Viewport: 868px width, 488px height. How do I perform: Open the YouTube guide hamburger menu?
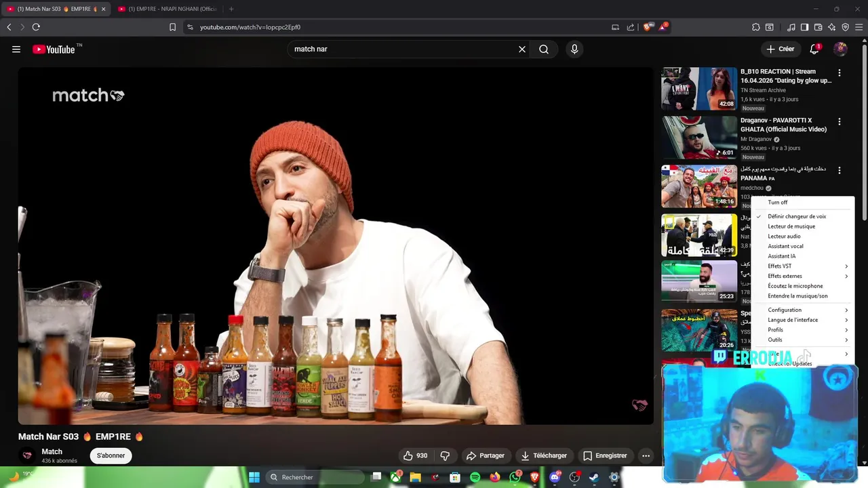point(16,49)
